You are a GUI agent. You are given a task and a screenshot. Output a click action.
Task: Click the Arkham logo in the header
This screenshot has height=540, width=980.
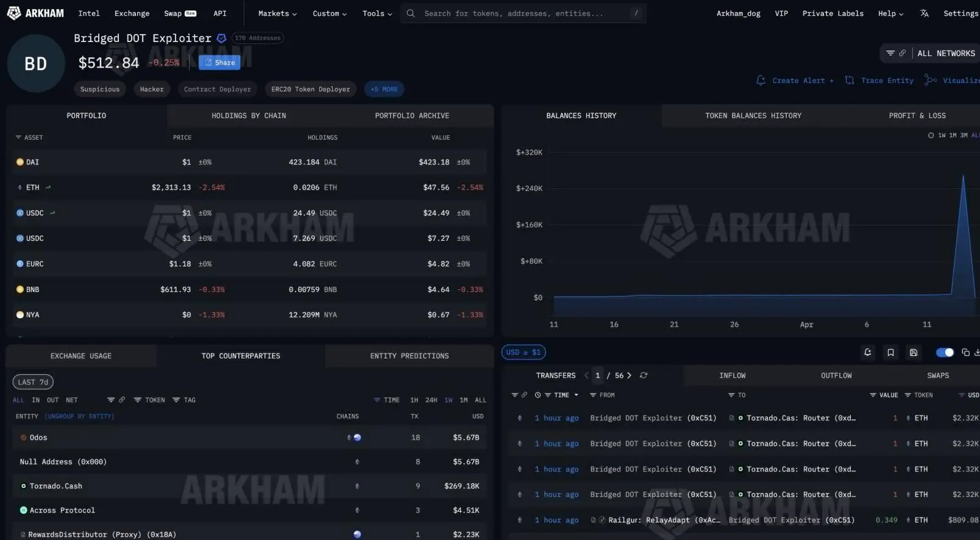click(x=35, y=13)
